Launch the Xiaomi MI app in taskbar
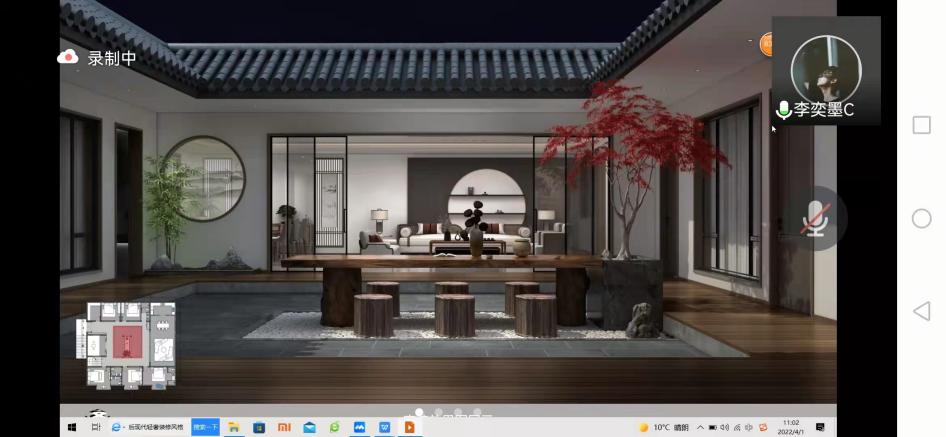 [x=284, y=427]
